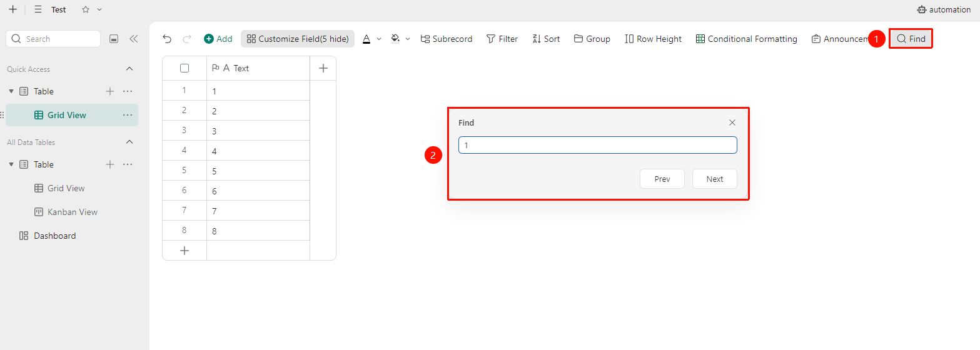Add a view to All Data Tables Table

tap(110, 164)
